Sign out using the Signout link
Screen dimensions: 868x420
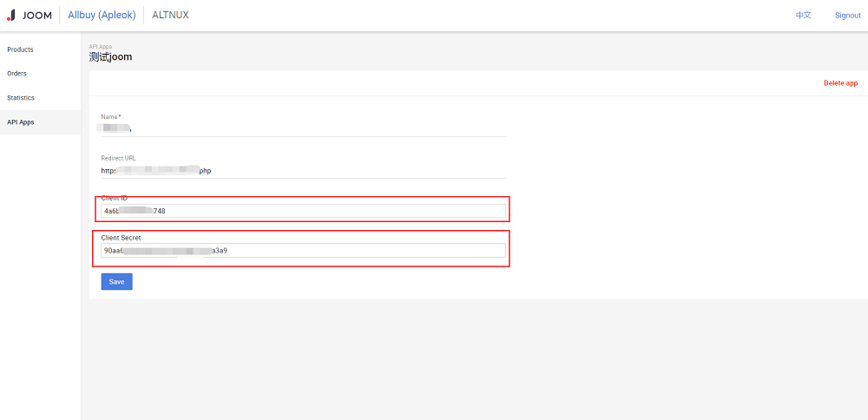point(847,15)
